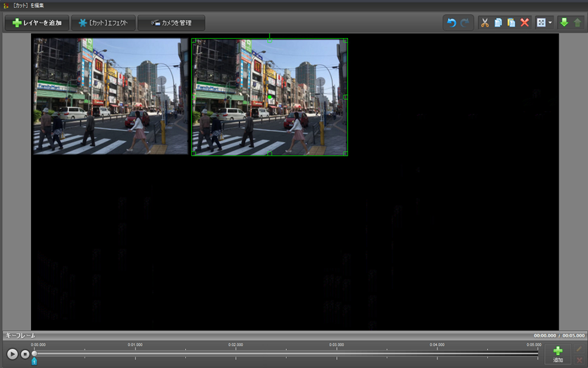Click timeline track at the 0:03.000 mark
Image resolution: width=588 pixels, height=368 pixels.
coord(336,353)
